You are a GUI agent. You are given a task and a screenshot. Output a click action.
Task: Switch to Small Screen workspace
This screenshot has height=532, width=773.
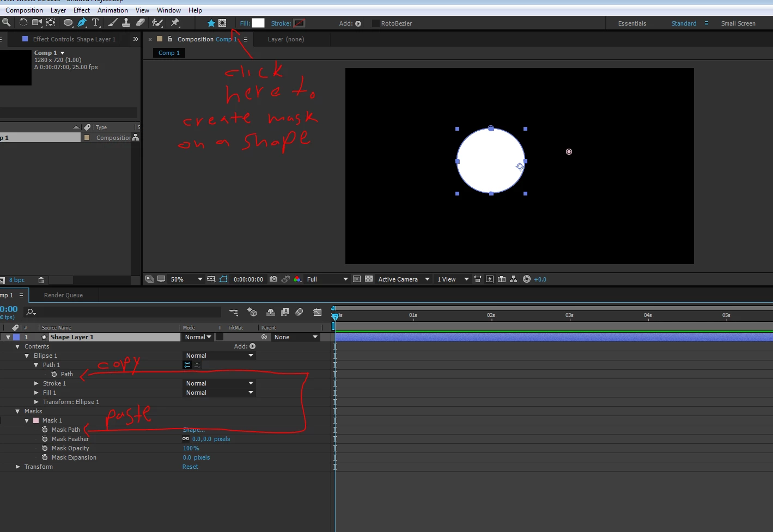click(738, 23)
